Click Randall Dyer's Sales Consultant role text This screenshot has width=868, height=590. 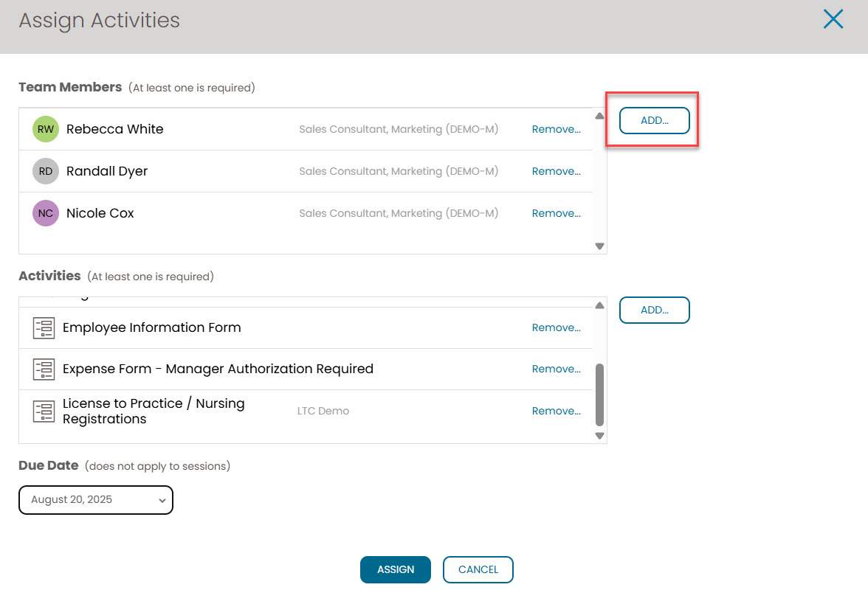pyautogui.click(x=399, y=171)
